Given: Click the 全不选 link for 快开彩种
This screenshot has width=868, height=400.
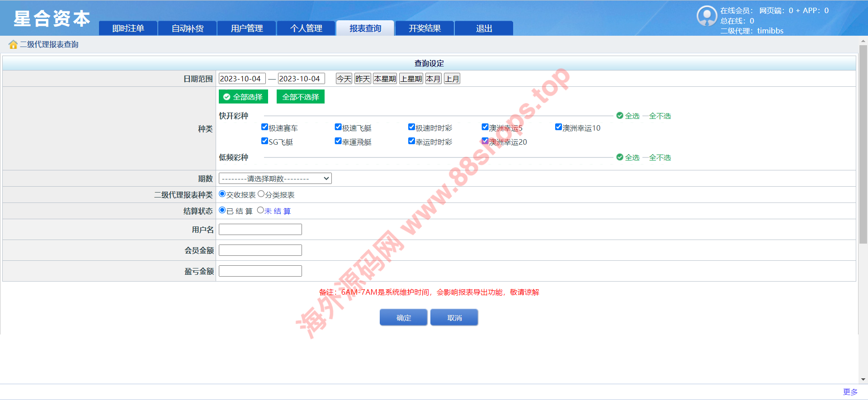Looking at the screenshot, I should (x=660, y=116).
